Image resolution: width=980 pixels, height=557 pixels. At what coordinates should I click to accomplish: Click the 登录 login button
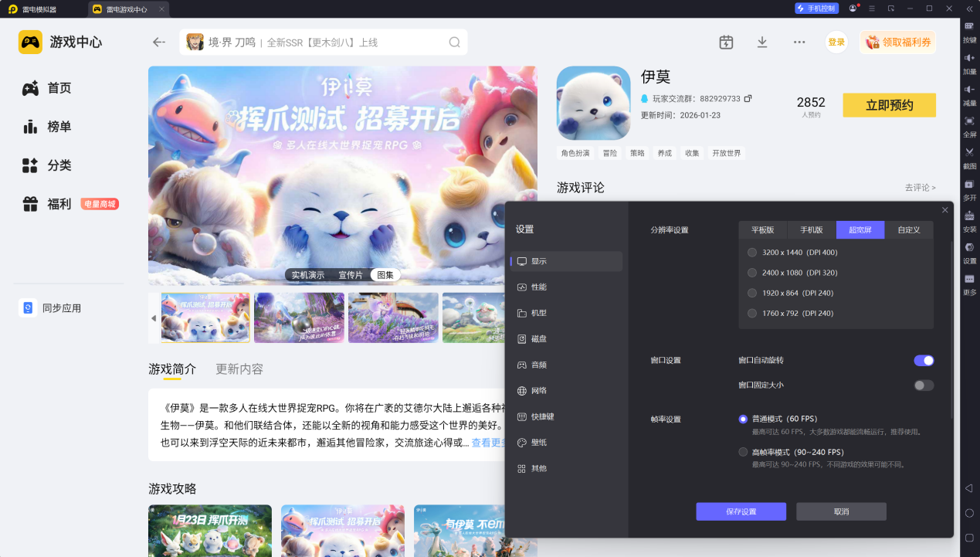pyautogui.click(x=836, y=42)
